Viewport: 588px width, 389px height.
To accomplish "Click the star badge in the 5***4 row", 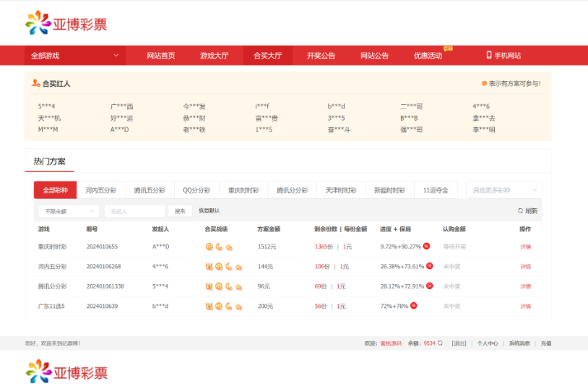I will coord(238,287).
